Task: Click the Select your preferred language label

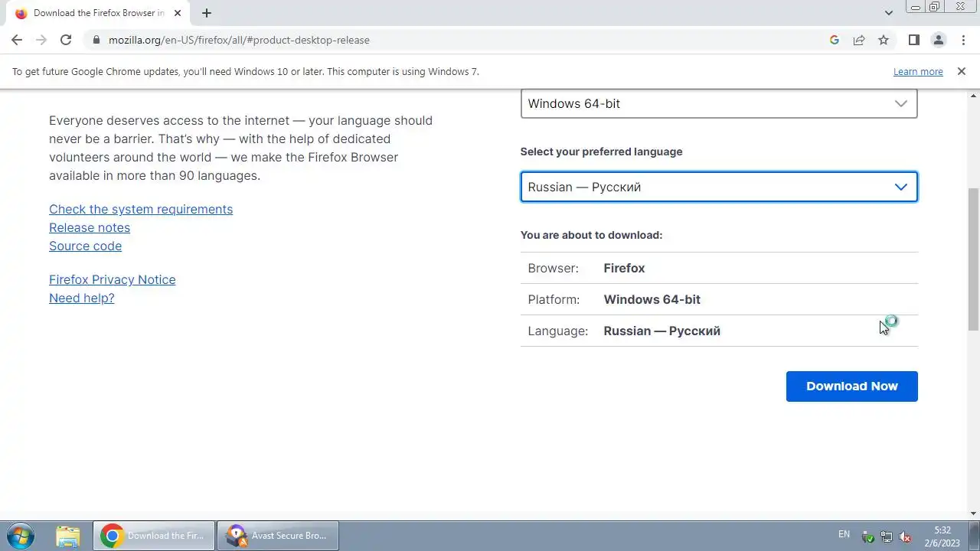Action: pyautogui.click(x=601, y=152)
